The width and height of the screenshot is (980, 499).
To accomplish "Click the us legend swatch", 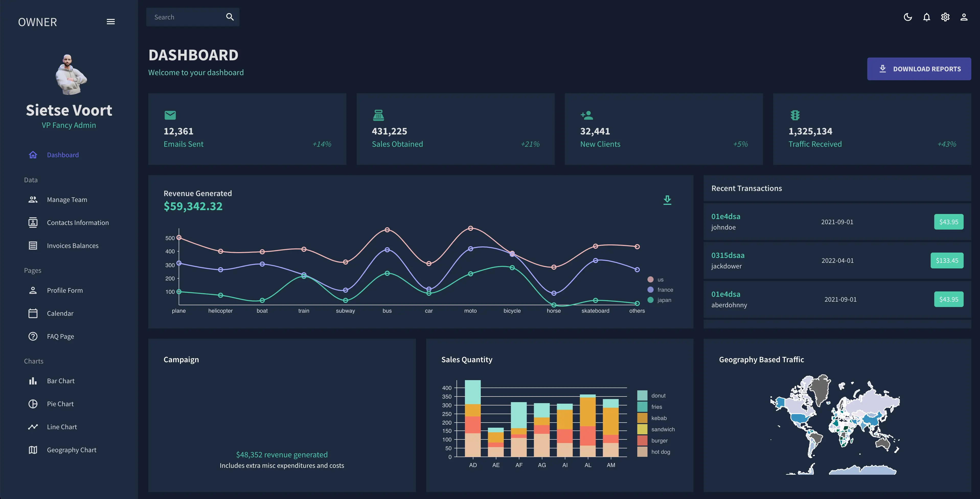I will [x=651, y=280].
